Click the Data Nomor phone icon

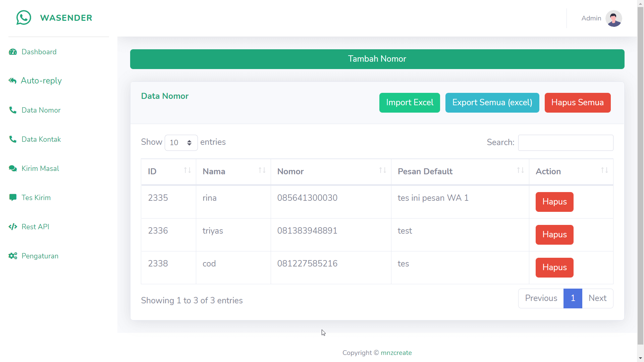13,110
